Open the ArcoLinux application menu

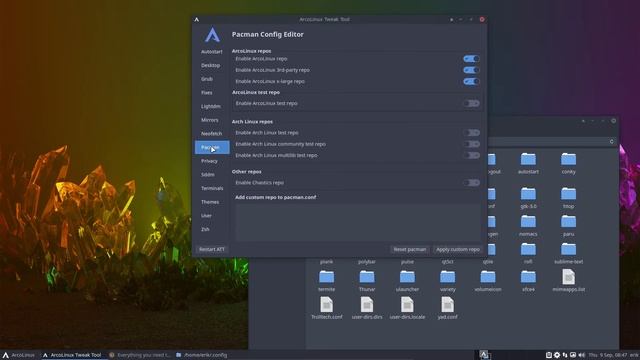19,355
